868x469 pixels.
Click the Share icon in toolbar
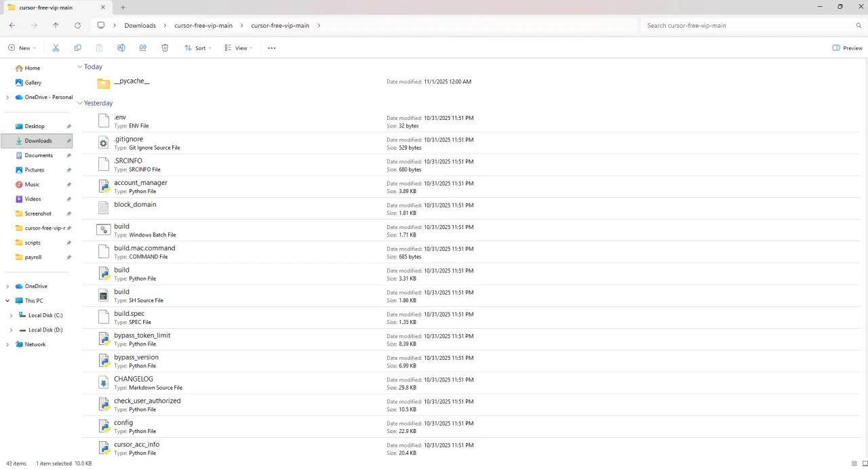click(x=143, y=48)
